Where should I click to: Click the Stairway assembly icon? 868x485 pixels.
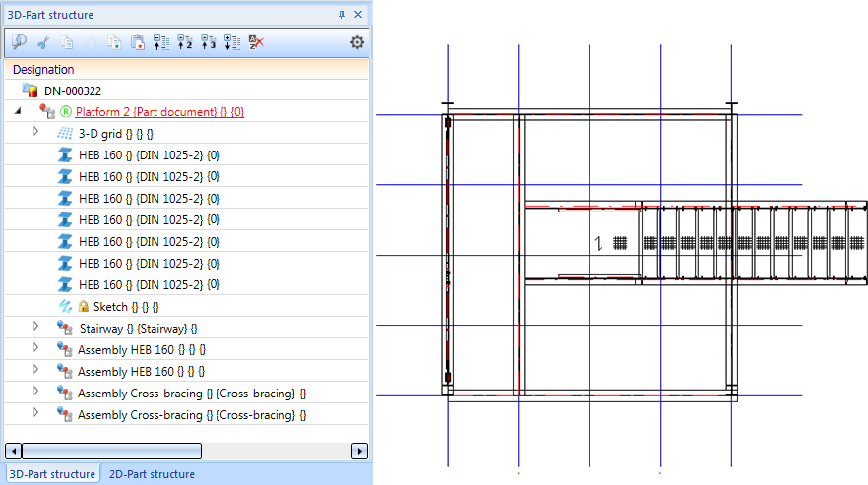click(65, 328)
